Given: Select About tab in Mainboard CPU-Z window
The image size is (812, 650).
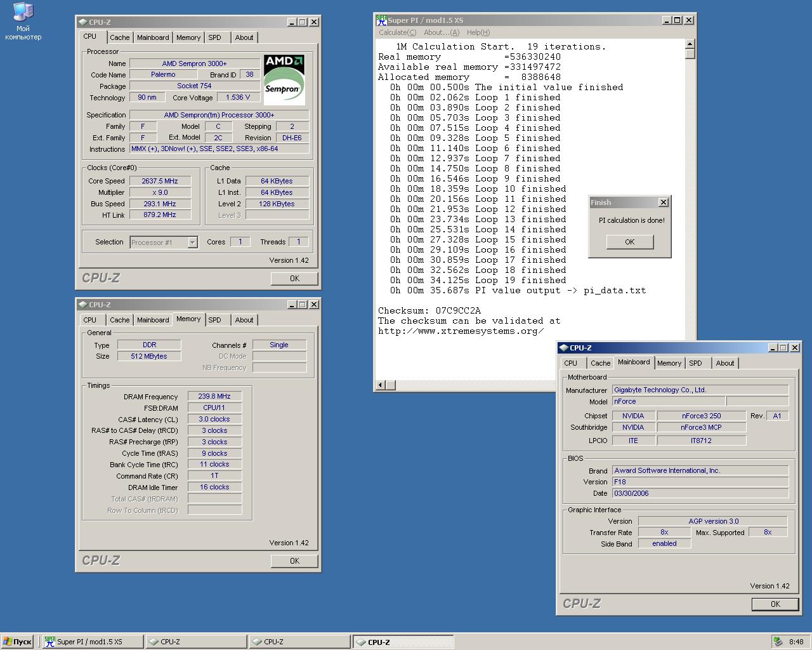Looking at the screenshot, I should [725, 363].
